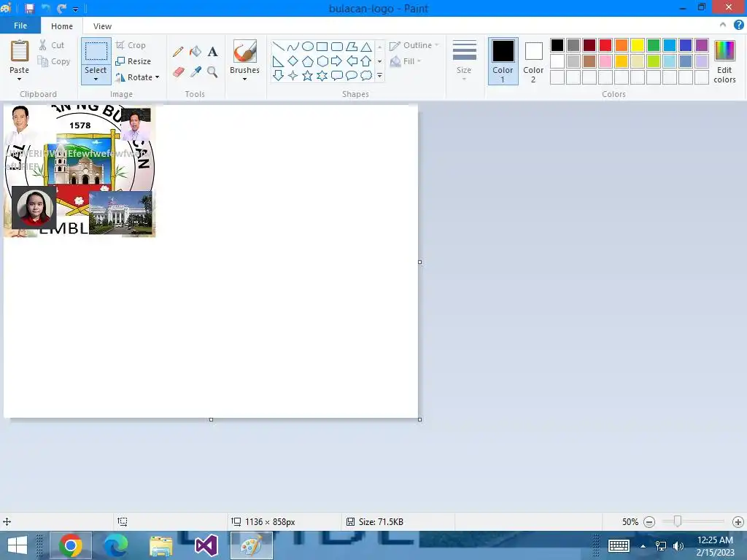Viewport: 747px width, 560px height.
Task: Open File Explorer from the taskbar
Action: click(x=161, y=545)
